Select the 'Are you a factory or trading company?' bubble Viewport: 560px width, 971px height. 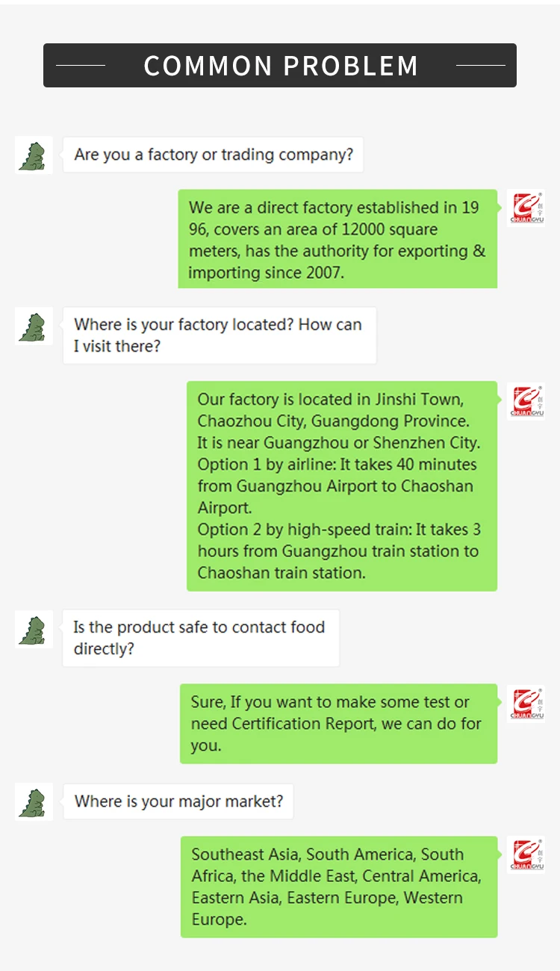[x=214, y=155]
